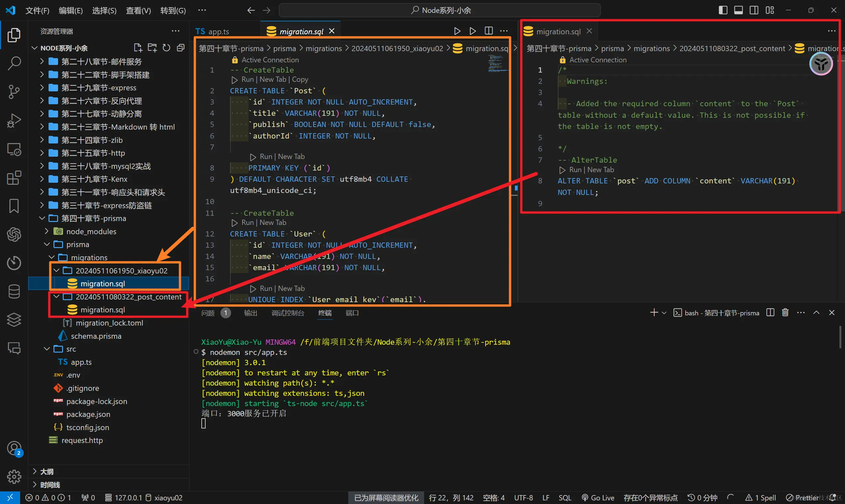Open the Search view in activity bar
The width and height of the screenshot is (845, 504).
tap(14, 63)
